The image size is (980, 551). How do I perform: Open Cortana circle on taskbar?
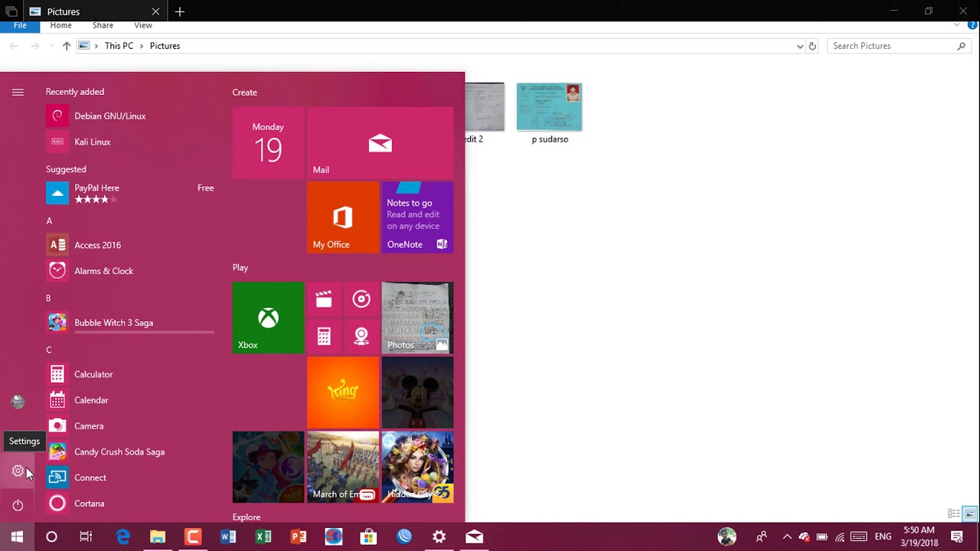[x=51, y=537]
